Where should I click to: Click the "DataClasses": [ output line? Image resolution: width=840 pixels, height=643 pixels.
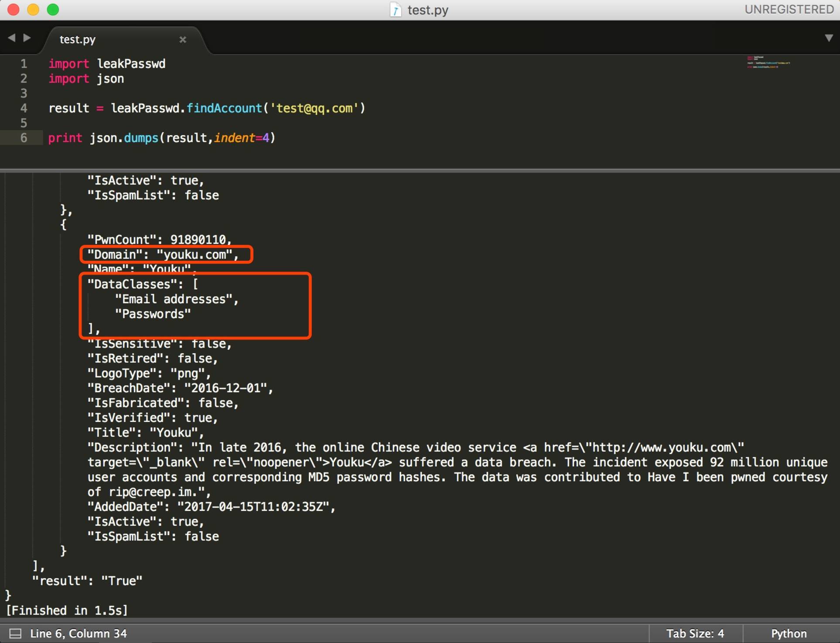[143, 284]
